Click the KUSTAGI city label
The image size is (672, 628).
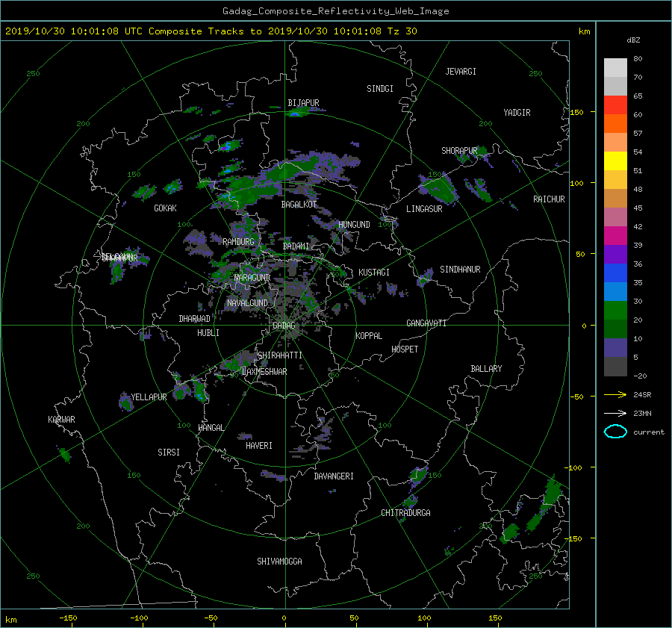click(374, 273)
